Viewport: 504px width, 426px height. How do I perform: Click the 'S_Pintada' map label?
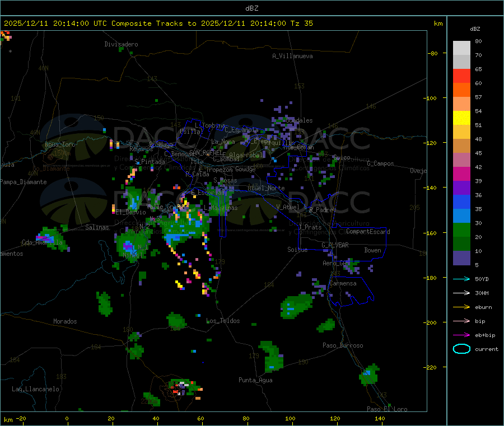click(150, 162)
